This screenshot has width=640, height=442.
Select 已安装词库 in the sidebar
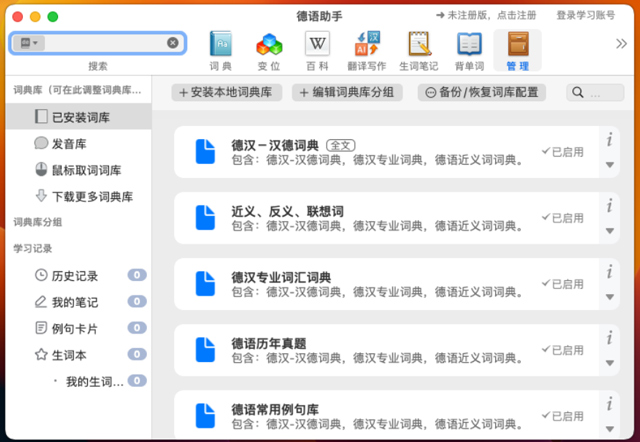tap(79, 117)
